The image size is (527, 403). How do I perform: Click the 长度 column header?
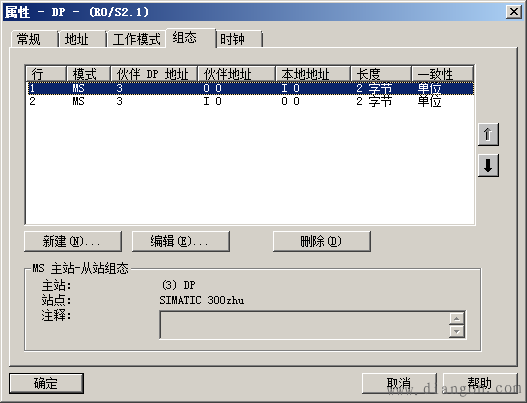(381, 74)
